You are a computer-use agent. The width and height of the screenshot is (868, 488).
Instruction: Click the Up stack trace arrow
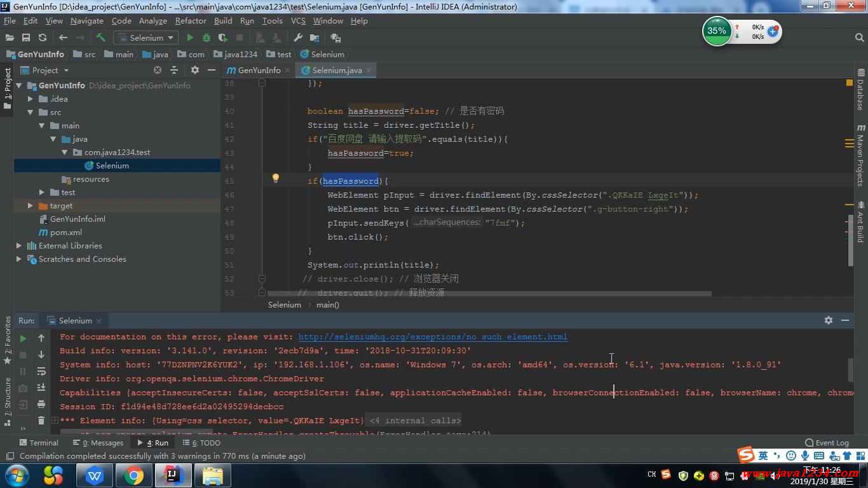[x=41, y=338]
